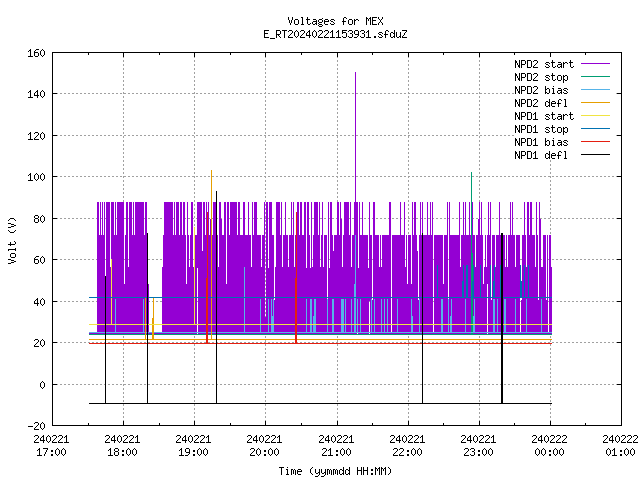Click the green spike tip at 102 V

[x=471, y=173]
